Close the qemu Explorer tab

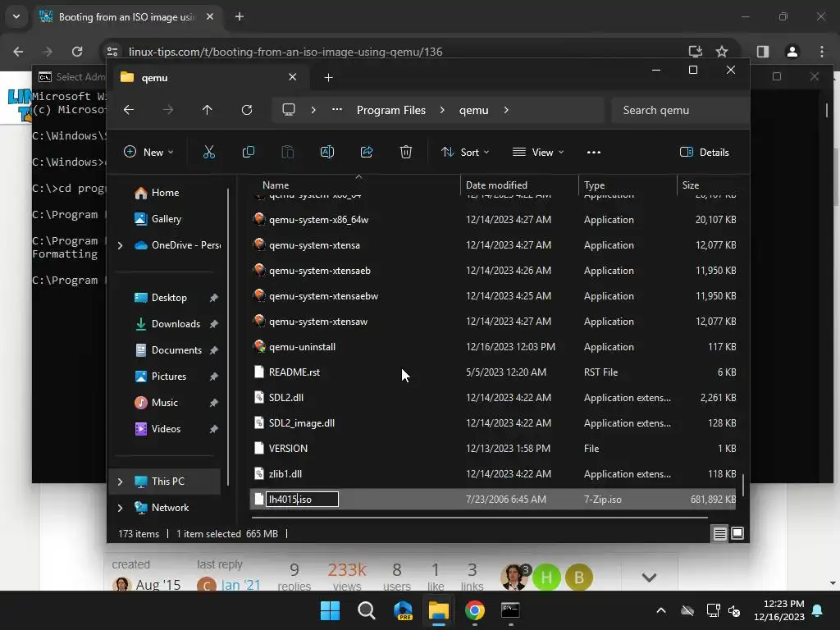point(293,77)
